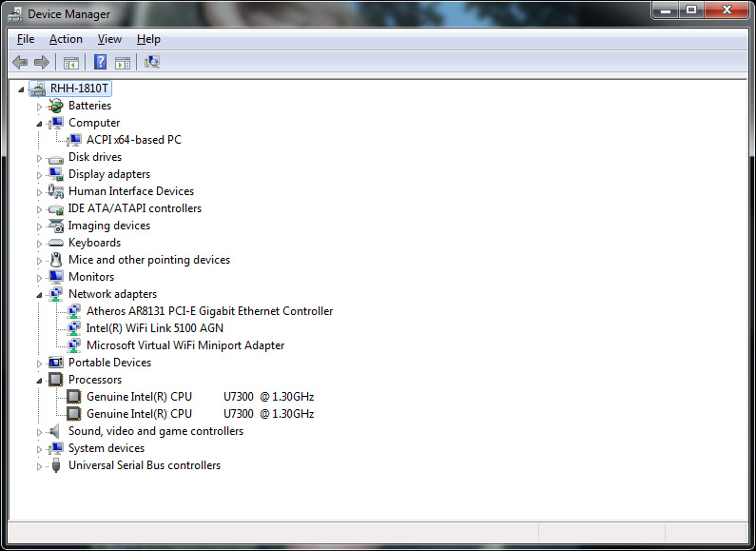Select the Display adapters category icon
This screenshot has width=756, height=551.
pyautogui.click(x=56, y=174)
